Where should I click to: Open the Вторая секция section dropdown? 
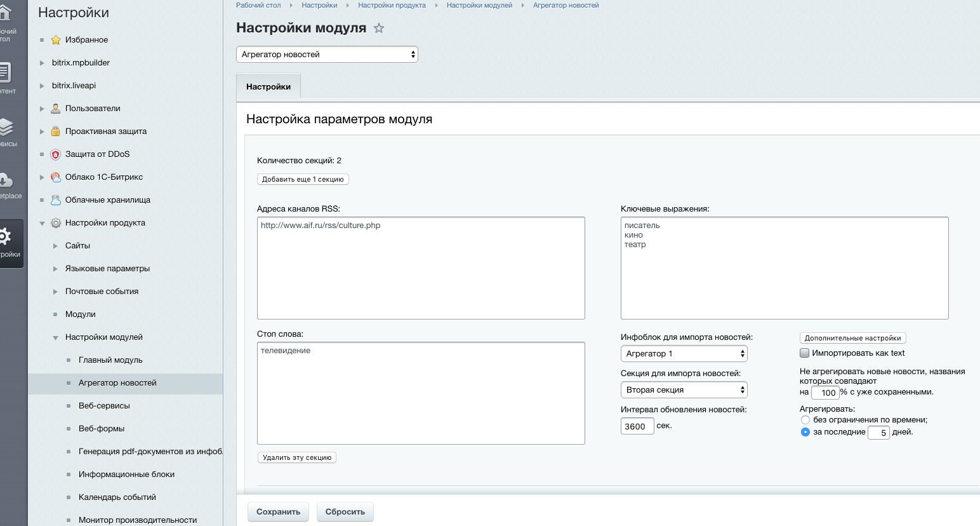[684, 390]
